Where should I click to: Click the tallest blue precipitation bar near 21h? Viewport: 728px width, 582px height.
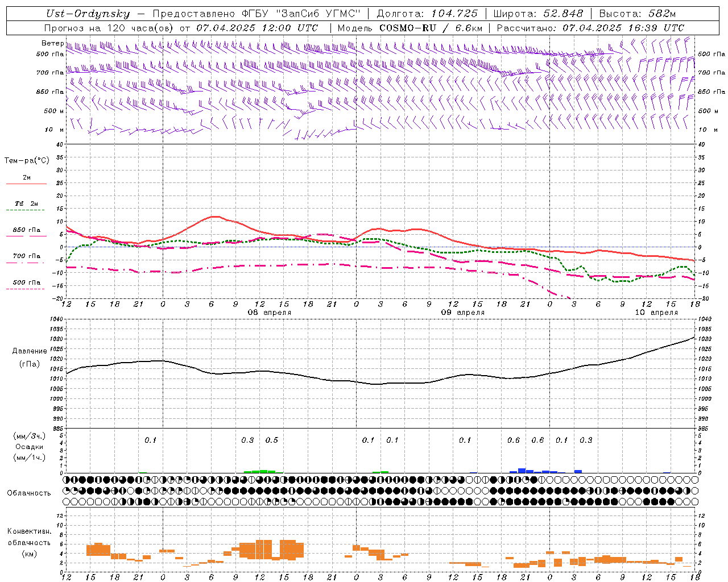[522, 471]
